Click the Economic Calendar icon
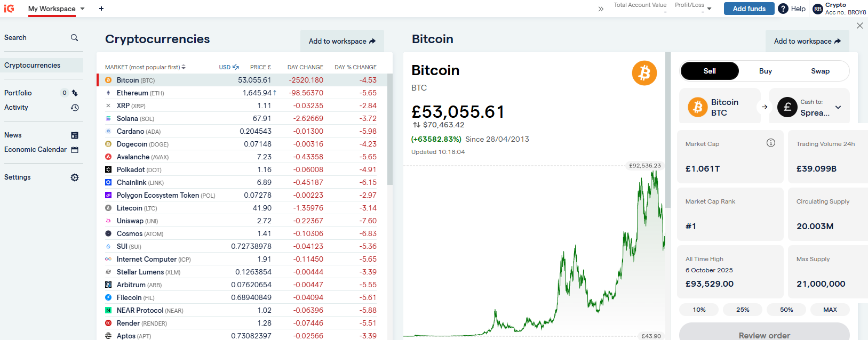 tap(75, 150)
